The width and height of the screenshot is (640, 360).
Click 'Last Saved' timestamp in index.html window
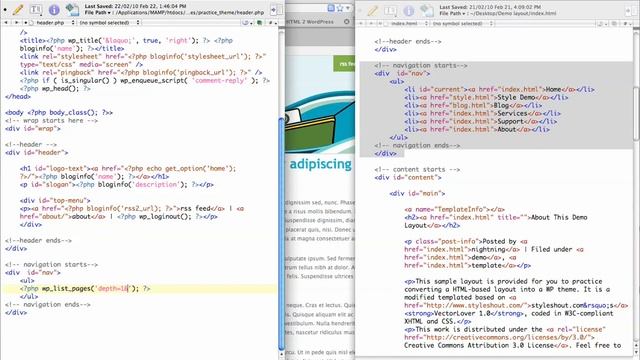point(490,7)
